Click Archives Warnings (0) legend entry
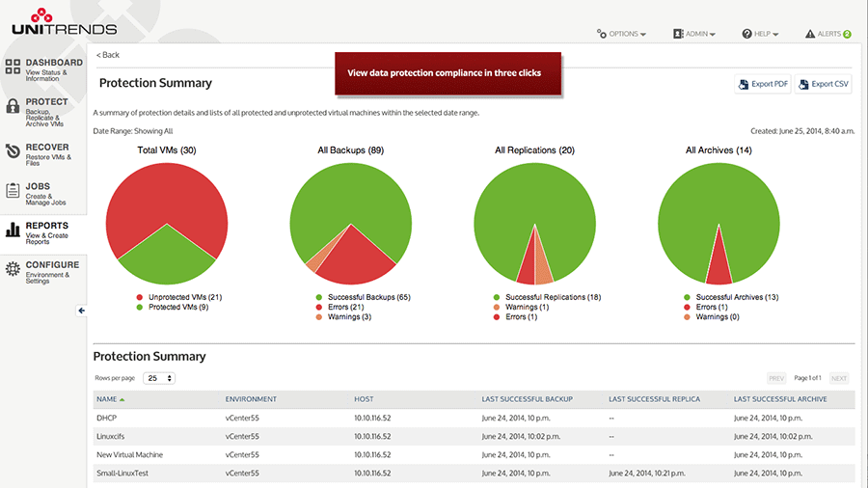The image size is (868, 488). click(712, 317)
